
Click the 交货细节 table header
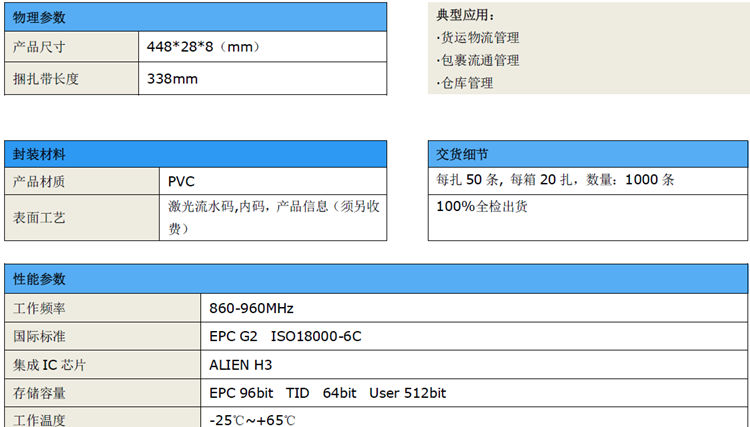[x=463, y=154]
